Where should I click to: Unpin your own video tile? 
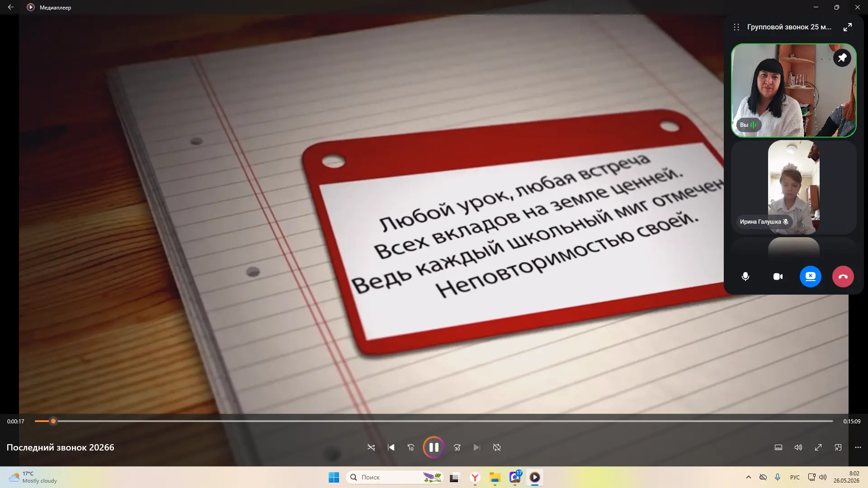tap(842, 58)
